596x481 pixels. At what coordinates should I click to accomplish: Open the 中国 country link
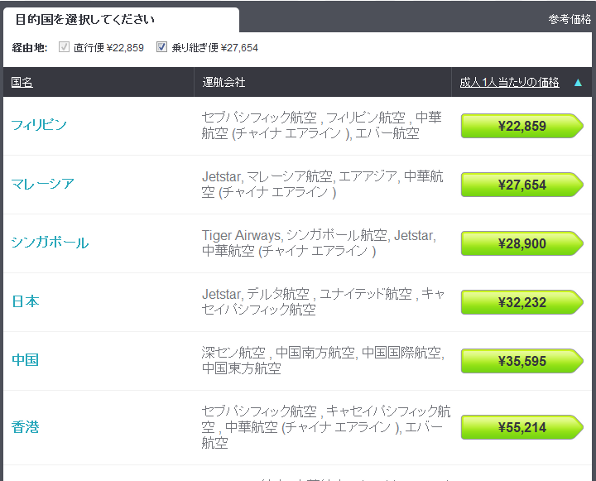pos(25,360)
